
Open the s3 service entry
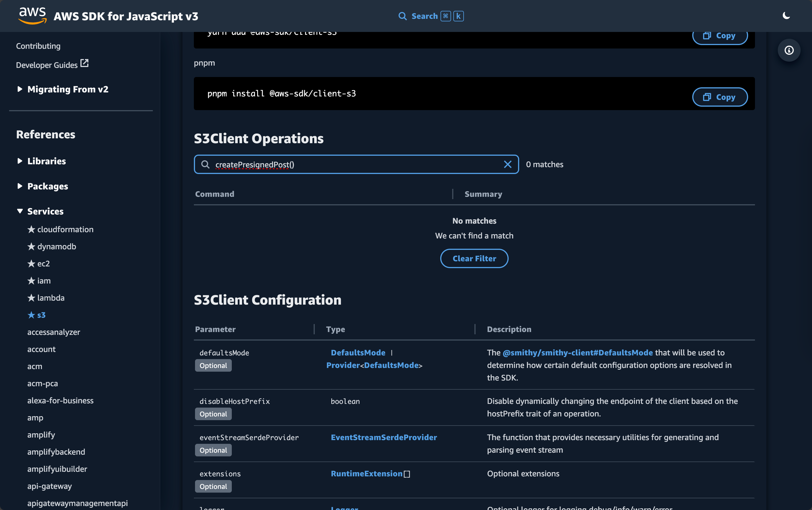pos(41,315)
